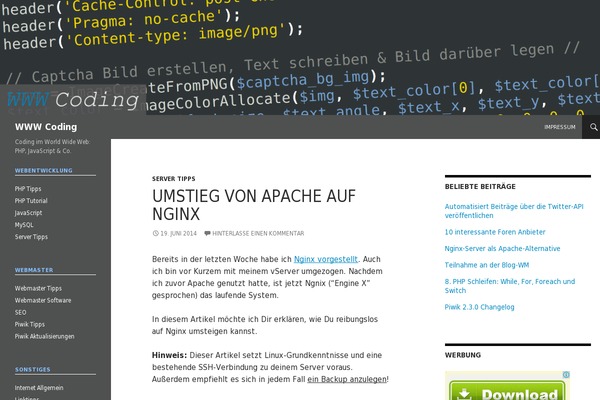Click the AdChoices info icon on the ad
The height and width of the screenshot is (400, 600).
pyautogui.click(x=566, y=375)
